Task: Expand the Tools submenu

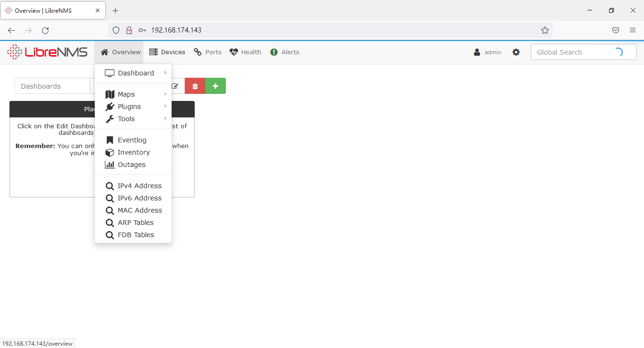Action: (x=126, y=118)
